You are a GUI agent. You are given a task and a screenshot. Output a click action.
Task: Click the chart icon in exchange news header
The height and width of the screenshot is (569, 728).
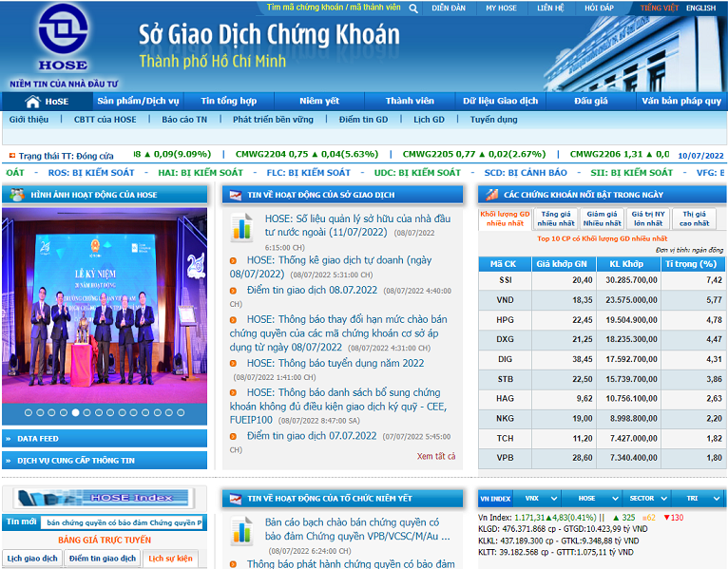(234, 194)
